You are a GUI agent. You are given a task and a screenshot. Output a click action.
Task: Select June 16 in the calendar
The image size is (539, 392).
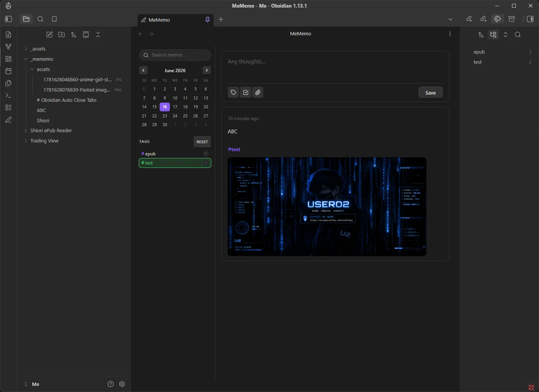click(x=165, y=107)
